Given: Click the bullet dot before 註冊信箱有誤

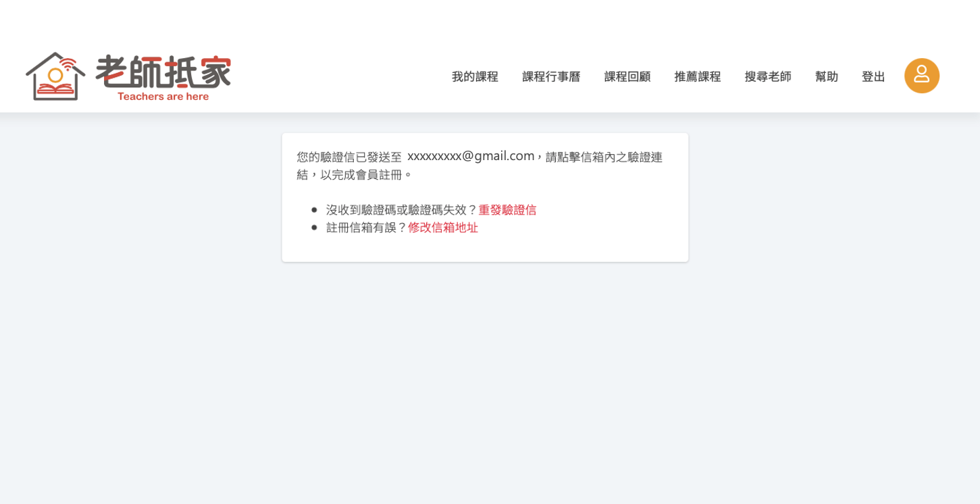Looking at the screenshot, I should 314,228.
